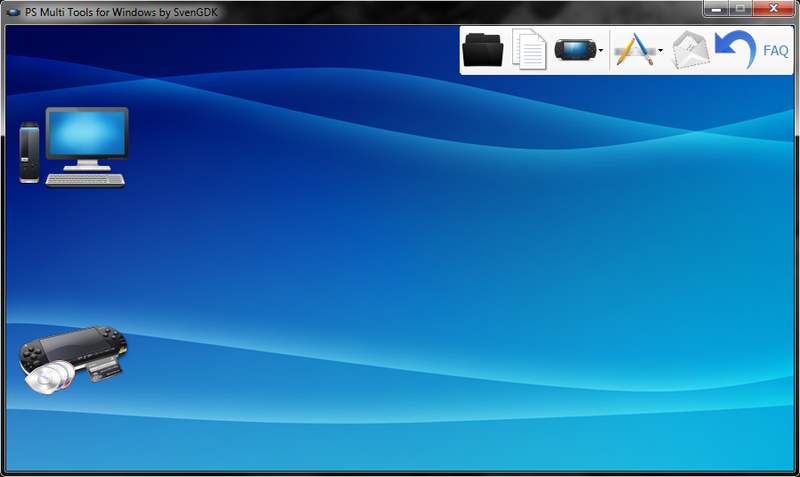Click the PSP app icon in title bar
This screenshot has width=800, height=477.
coord(13,12)
